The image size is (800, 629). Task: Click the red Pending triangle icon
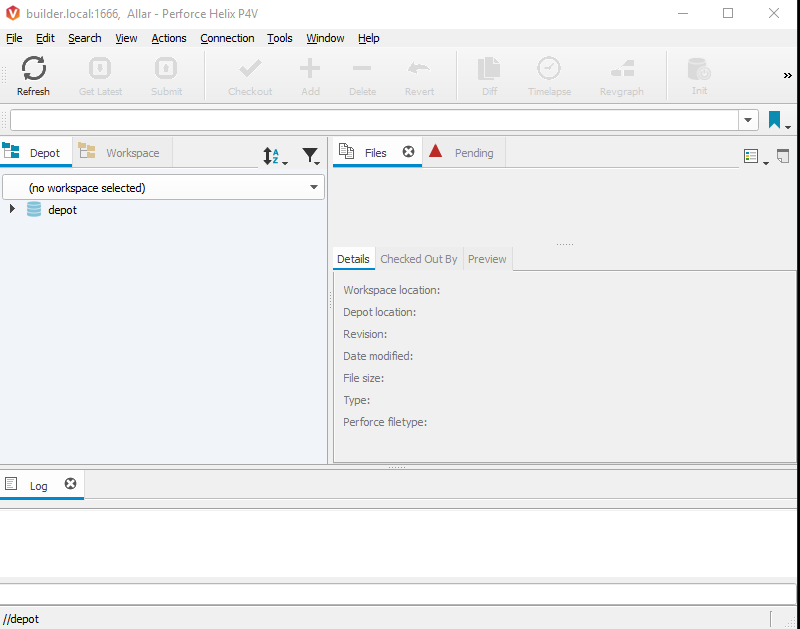(435, 150)
